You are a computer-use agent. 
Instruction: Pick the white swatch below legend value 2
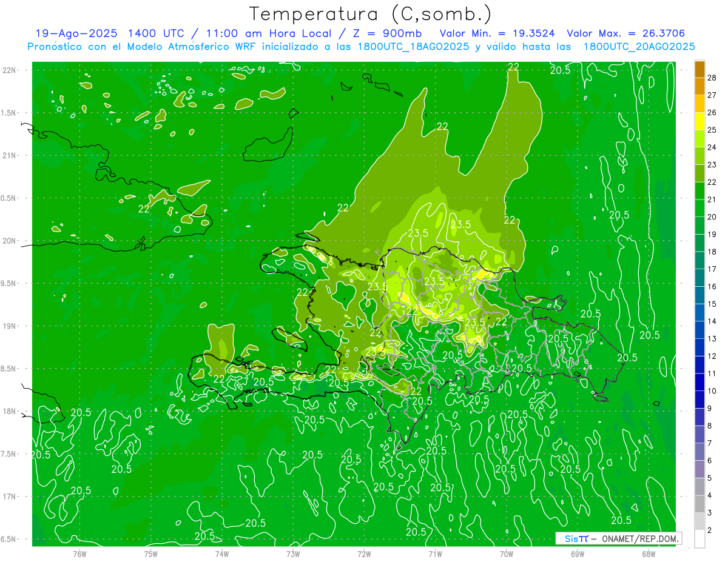[699, 539]
